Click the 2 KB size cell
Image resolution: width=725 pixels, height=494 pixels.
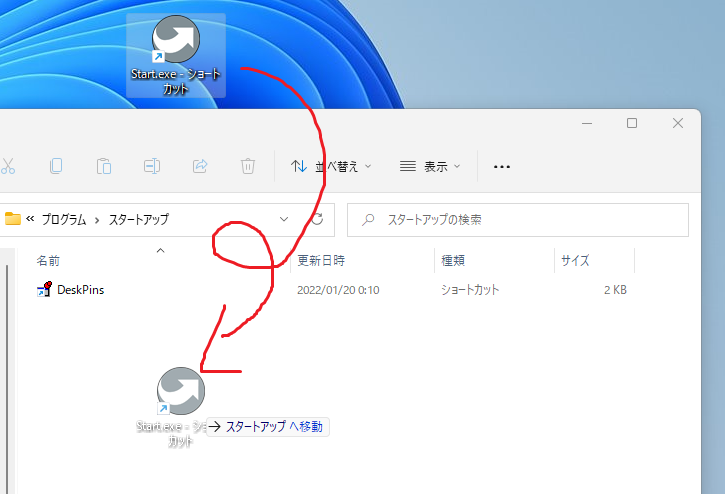coord(615,290)
